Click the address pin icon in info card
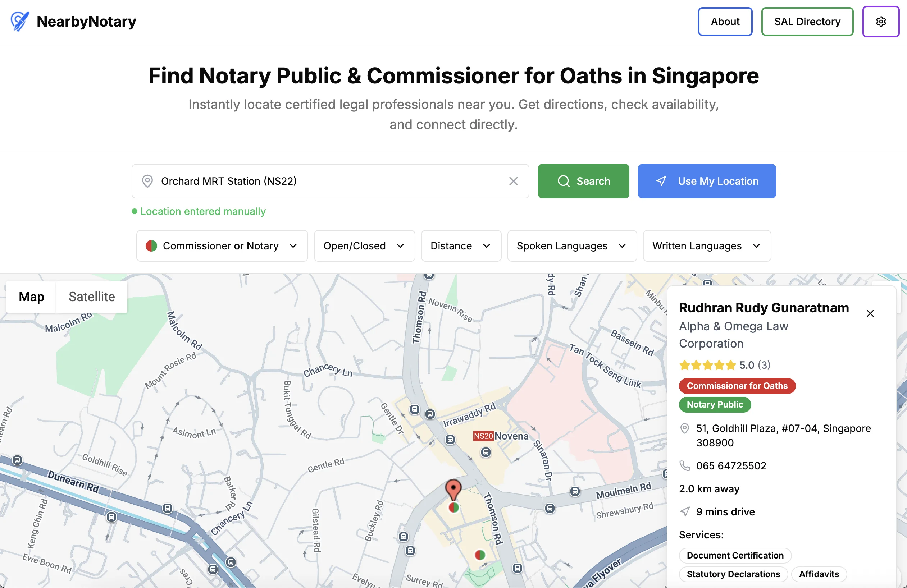This screenshot has height=588, width=907. 685,429
